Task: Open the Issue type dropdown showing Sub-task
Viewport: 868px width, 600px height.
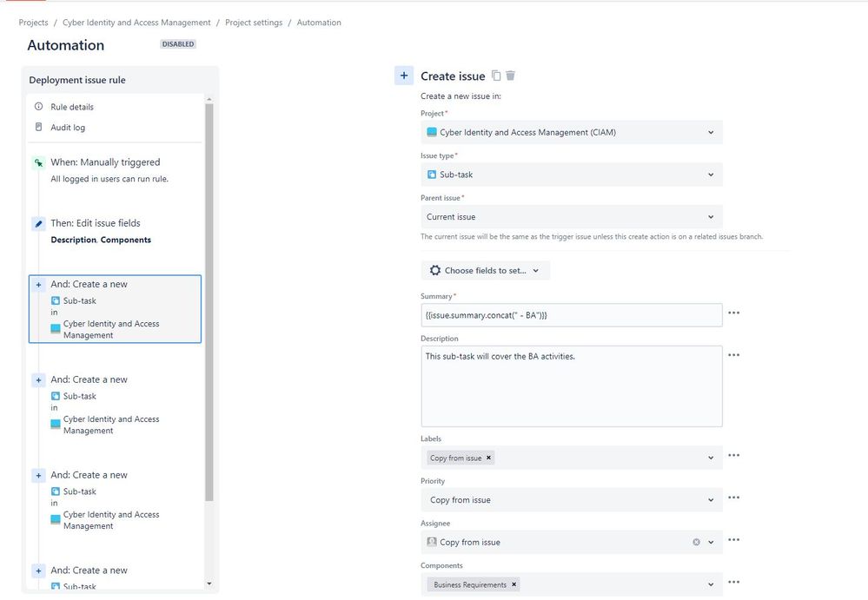Action: tap(572, 175)
